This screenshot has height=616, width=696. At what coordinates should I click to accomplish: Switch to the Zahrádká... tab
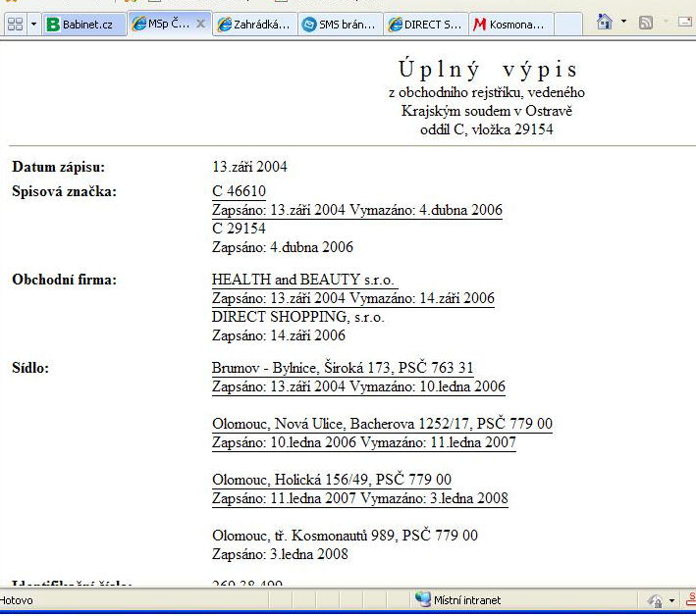point(253,25)
